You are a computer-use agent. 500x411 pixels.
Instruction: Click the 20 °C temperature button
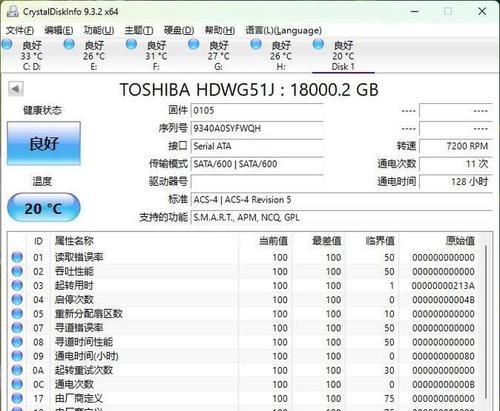44,208
